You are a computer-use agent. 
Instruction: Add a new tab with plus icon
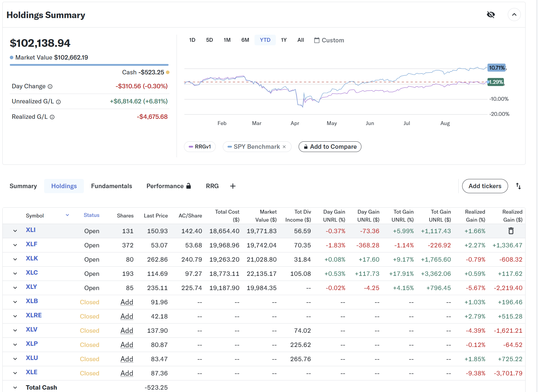tap(233, 186)
